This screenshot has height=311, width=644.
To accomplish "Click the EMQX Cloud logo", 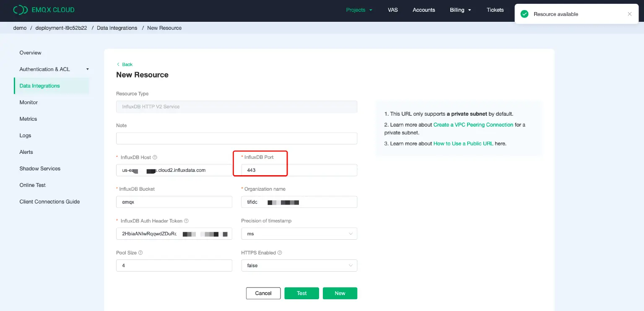I will (44, 10).
